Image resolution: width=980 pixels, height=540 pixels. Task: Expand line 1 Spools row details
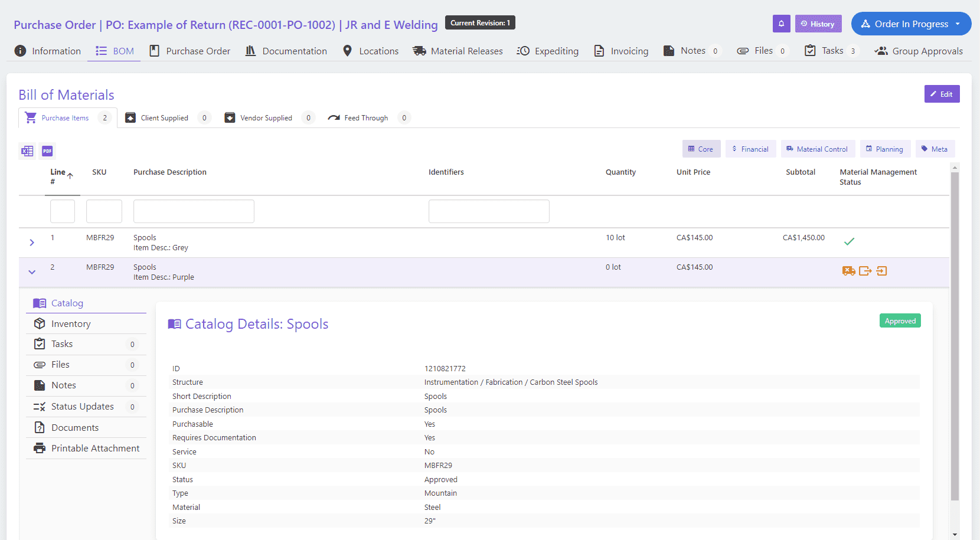pos(31,242)
